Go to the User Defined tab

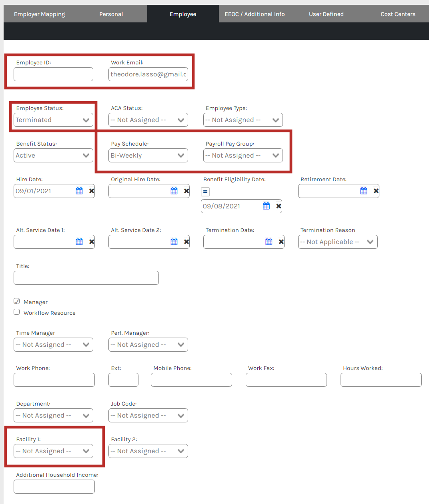326,14
